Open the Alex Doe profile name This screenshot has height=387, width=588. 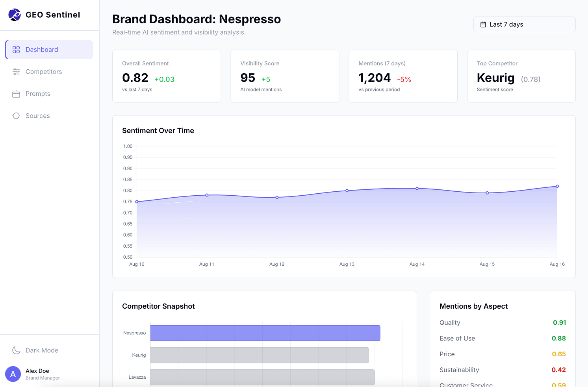coord(37,371)
